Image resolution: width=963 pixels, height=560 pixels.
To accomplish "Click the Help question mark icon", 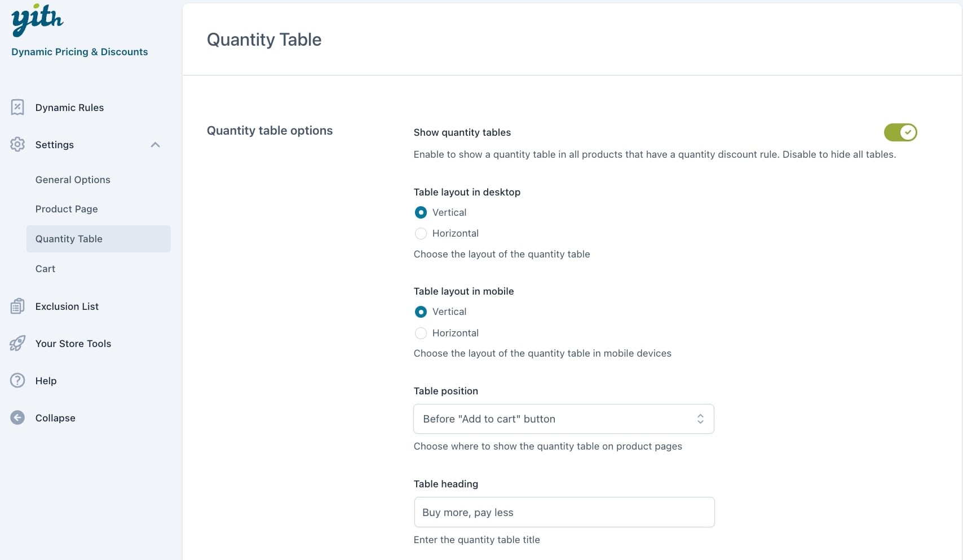I will tap(17, 380).
